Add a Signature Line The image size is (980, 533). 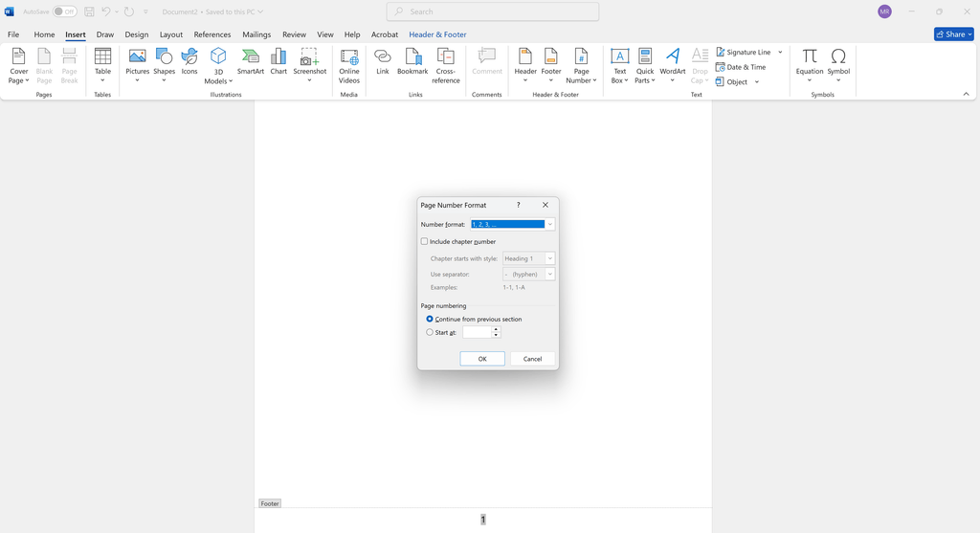pos(743,52)
